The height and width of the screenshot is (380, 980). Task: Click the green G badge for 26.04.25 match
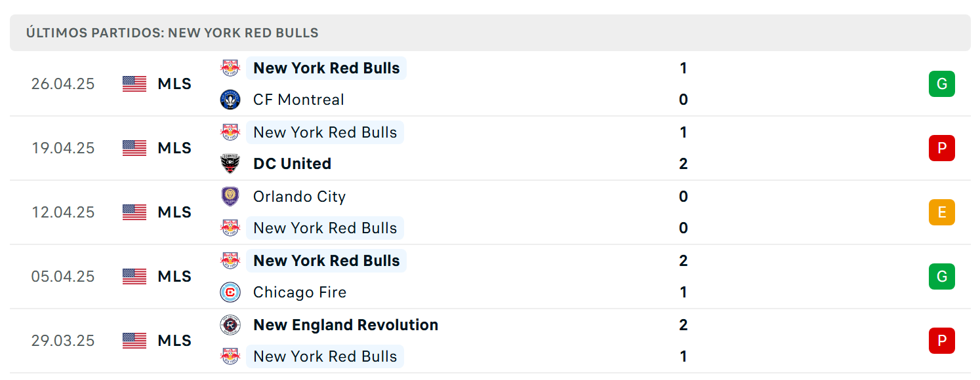pos(941,84)
